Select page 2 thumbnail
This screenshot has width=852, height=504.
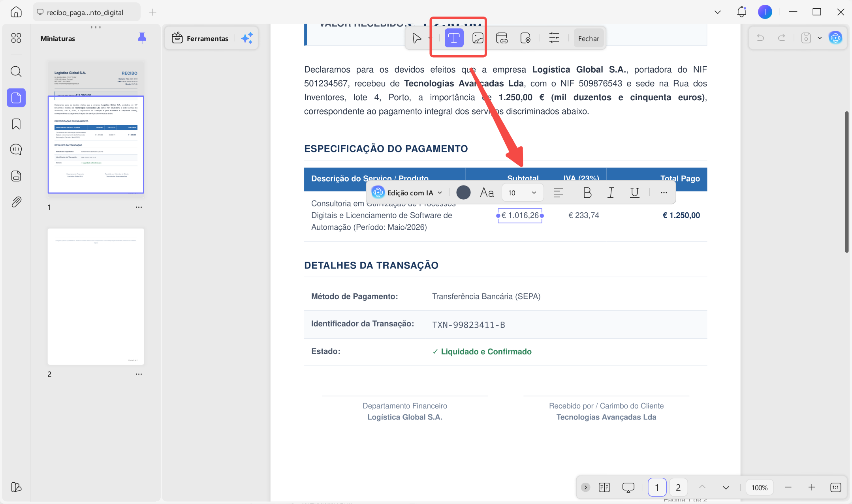pos(96,296)
